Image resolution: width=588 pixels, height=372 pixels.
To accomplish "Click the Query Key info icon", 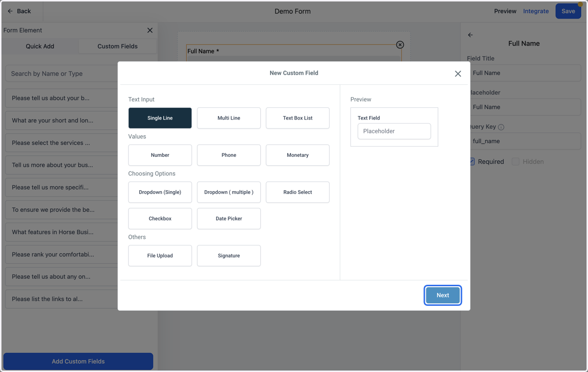I will point(501,127).
